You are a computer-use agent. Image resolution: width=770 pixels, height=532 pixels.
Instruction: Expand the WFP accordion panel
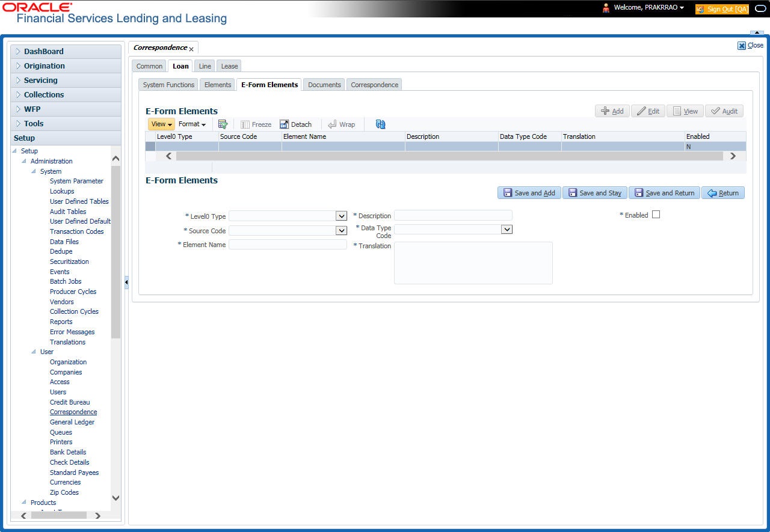[x=66, y=109]
